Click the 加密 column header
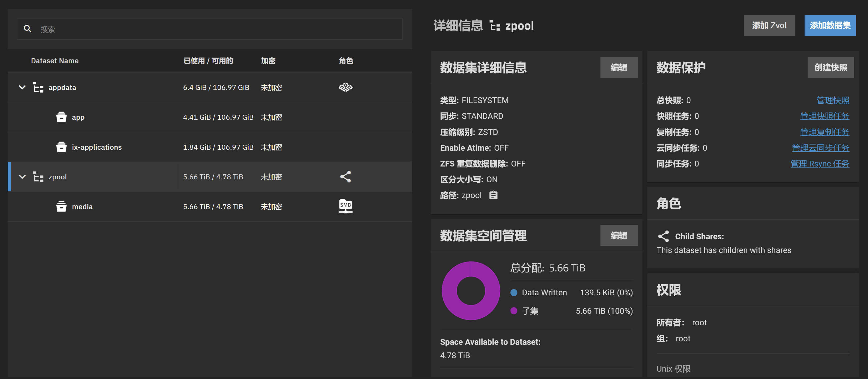Viewport: 868px width, 379px height. (268, 61)
